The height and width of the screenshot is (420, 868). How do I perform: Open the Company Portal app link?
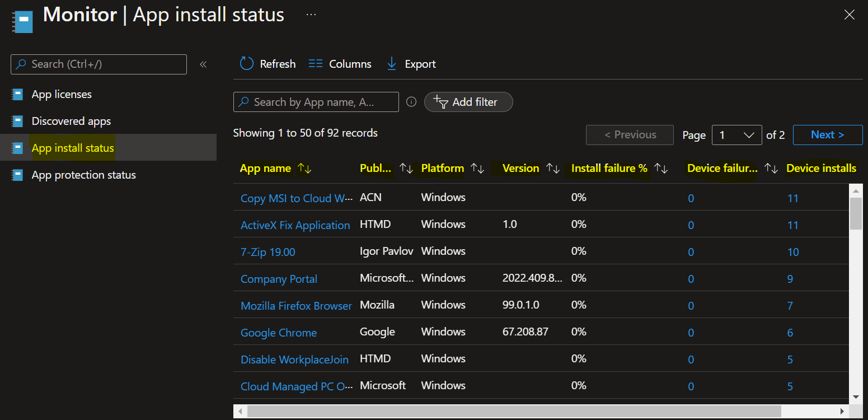279,279
